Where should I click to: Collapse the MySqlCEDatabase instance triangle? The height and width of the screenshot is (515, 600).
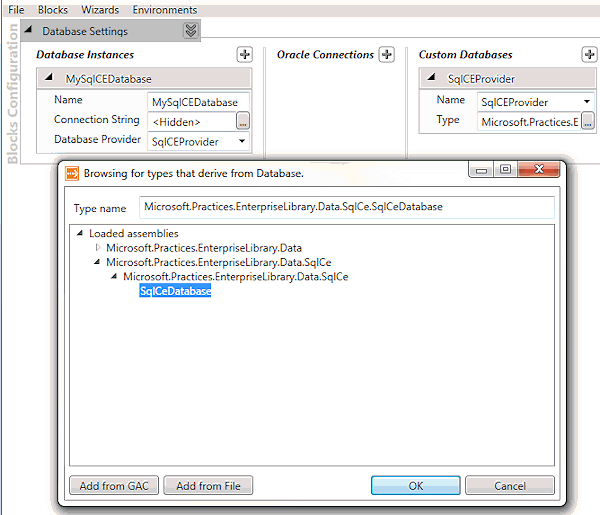point(49,77)
